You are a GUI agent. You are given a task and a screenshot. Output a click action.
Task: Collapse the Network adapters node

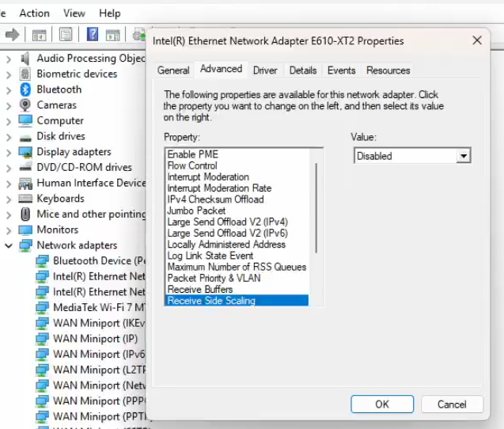coord(9,246)
